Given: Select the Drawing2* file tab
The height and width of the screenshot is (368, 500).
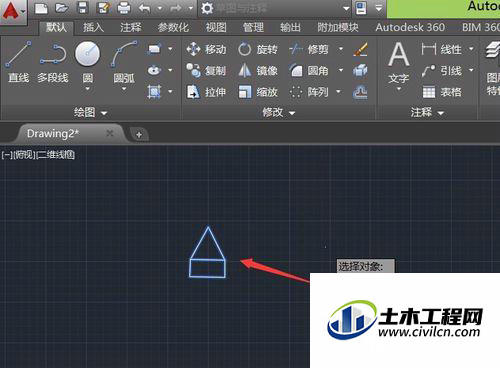Looking at the screenshot, I should tap(53, 133).
